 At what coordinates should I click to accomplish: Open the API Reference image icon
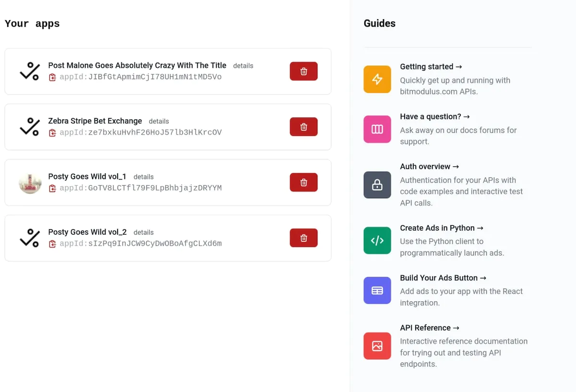pyautogui.click(x=377, y=346)
